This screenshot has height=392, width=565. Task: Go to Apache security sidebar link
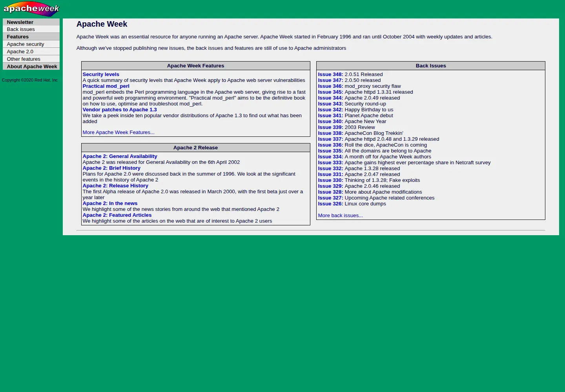(26, 44)
